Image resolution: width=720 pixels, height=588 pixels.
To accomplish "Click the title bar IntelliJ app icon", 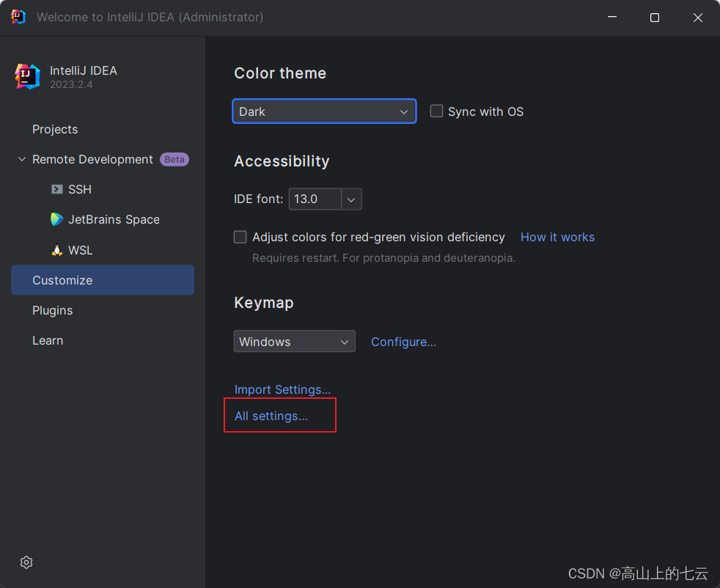I will point(18,17).
